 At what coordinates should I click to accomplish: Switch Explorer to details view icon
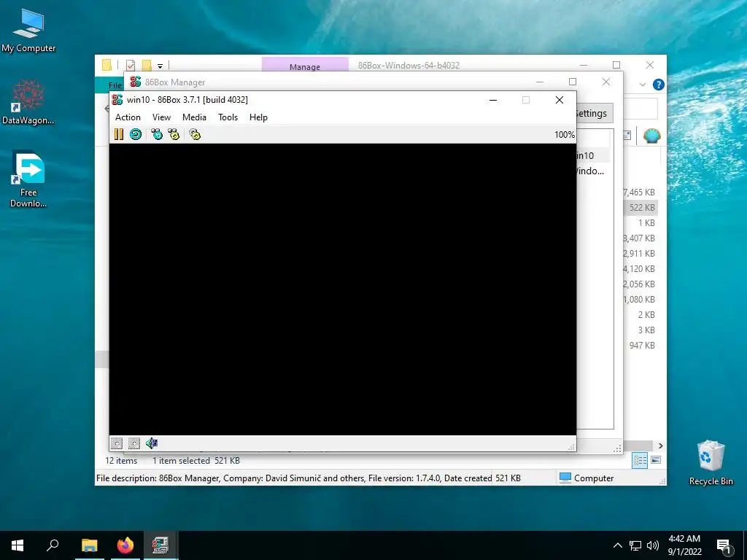(x=640, y=460)
